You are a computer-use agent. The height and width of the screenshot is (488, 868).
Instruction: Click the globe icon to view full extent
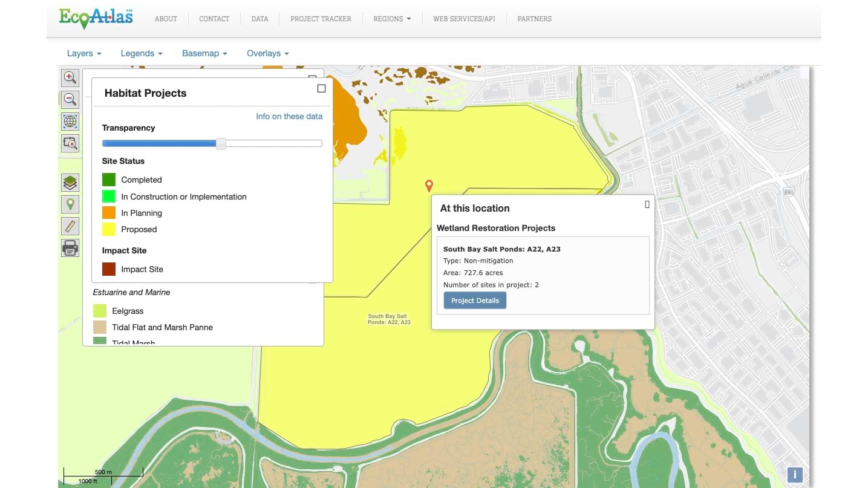point(70,121)
